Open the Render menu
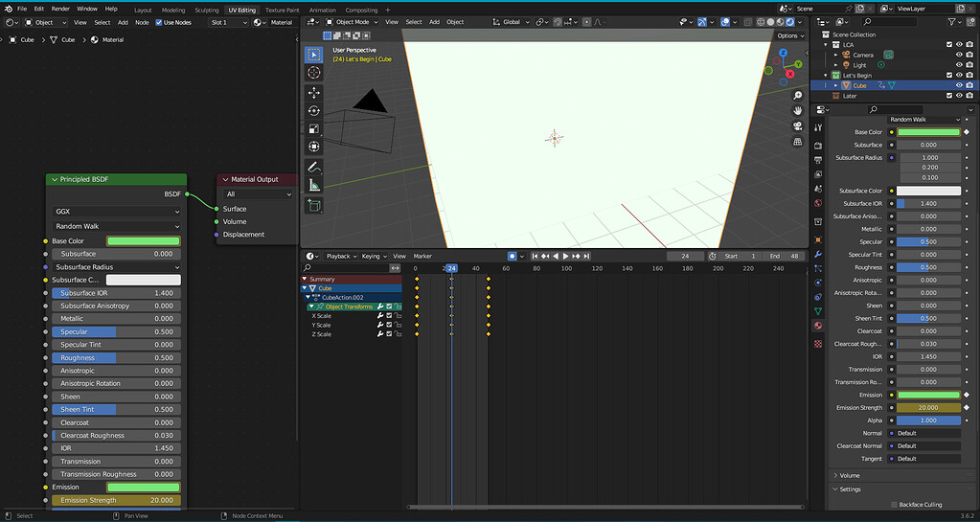Viewport: 980px width, 522px height. [60, 9]
